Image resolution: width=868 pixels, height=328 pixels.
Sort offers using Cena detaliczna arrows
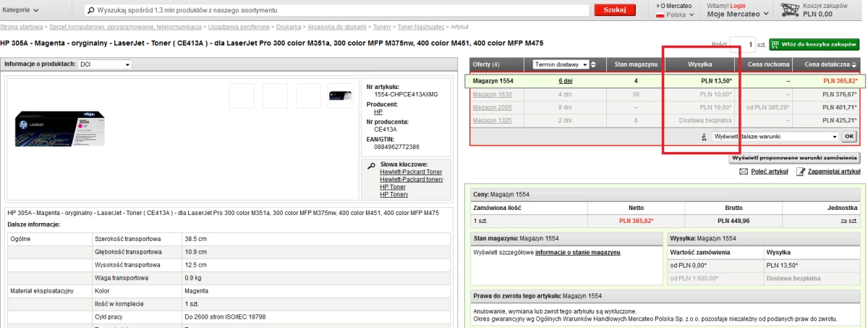[854, 64]
